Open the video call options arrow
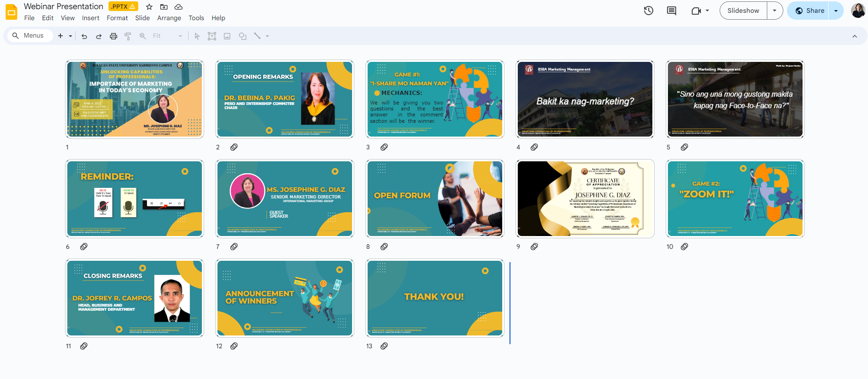This screenshot has height=379, width=868. coord(707,11)
